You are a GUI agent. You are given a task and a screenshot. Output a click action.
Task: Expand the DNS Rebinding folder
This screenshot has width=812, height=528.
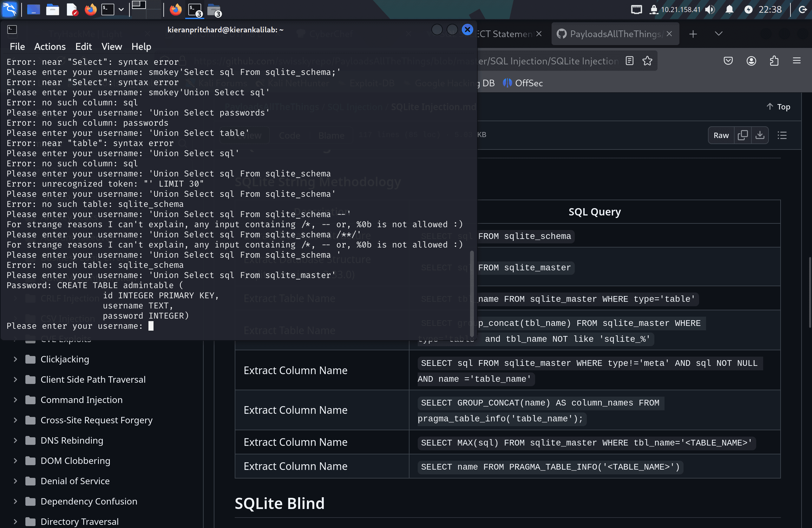15,440
